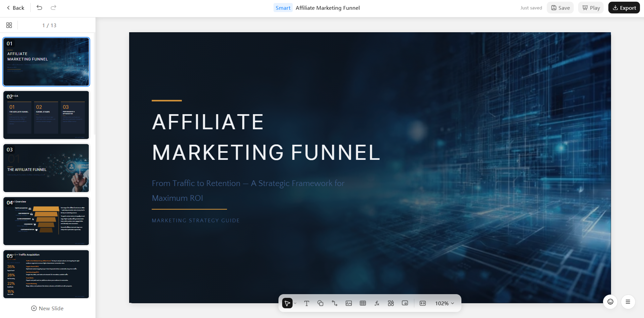Click the presentation title Affiliate Marketing Funnel
This screenshot has width=644, height=318.
tap(328, 8)
